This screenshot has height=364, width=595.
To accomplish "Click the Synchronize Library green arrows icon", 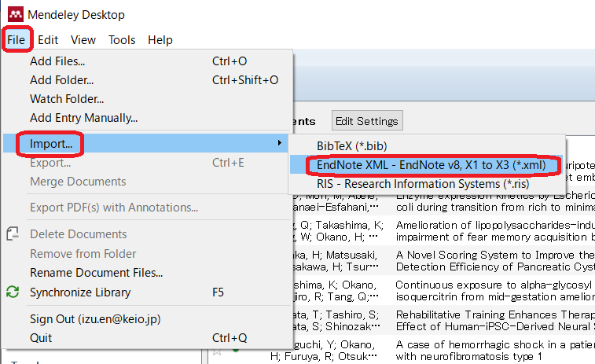I will (13, 292).
